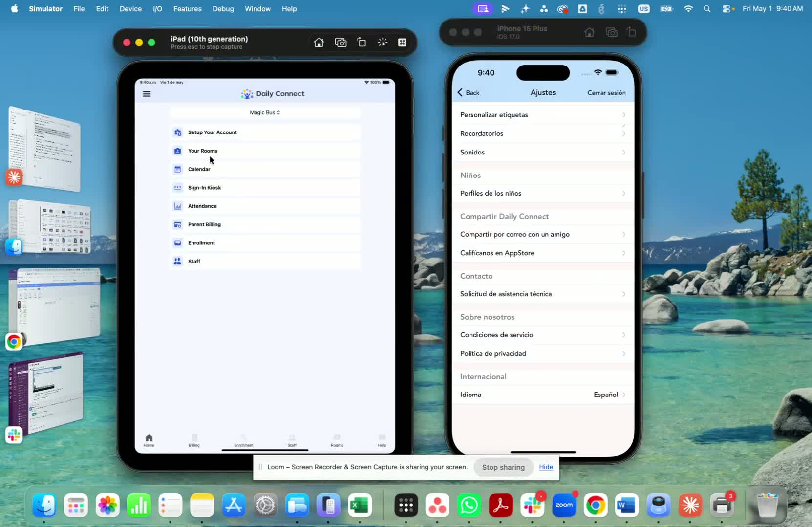Open Finder from the Dock

[44, 505]
